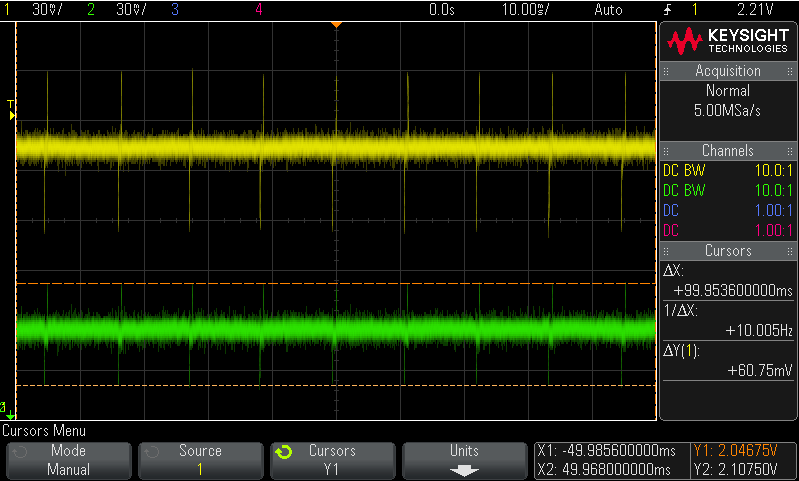This screenshot has height=481, width=799.
Task: Select yellow DC BW 10.0:1 channel row
Action: (x=728, y=170)
